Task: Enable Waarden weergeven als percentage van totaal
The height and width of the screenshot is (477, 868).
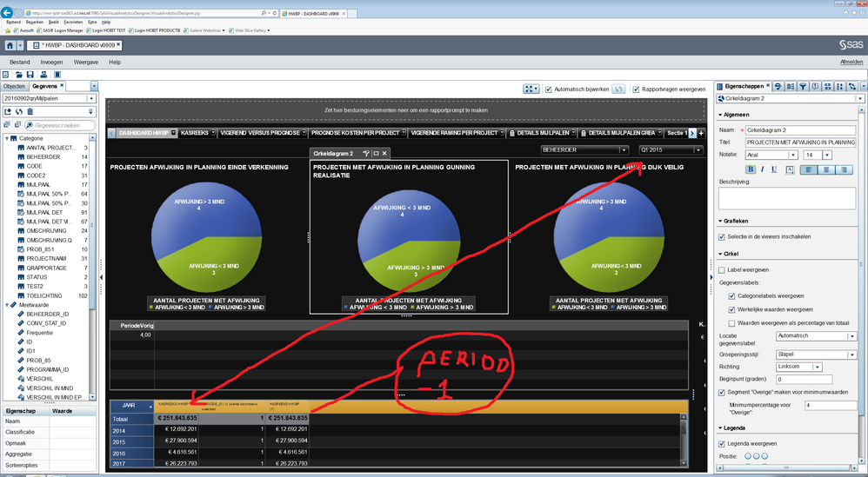Action: click(x=731, y=323)
